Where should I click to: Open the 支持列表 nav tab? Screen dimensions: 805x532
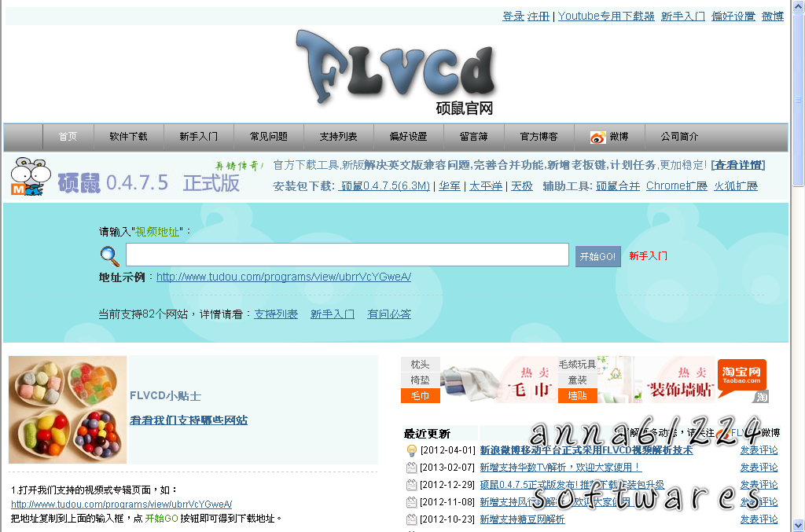[338, 137]
